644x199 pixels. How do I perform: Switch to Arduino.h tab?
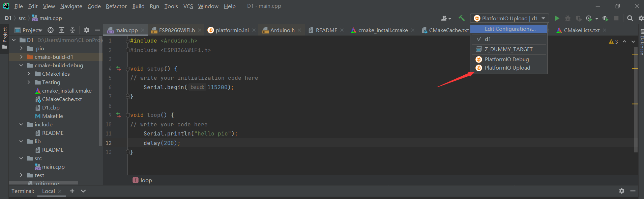tap(282, 30)
